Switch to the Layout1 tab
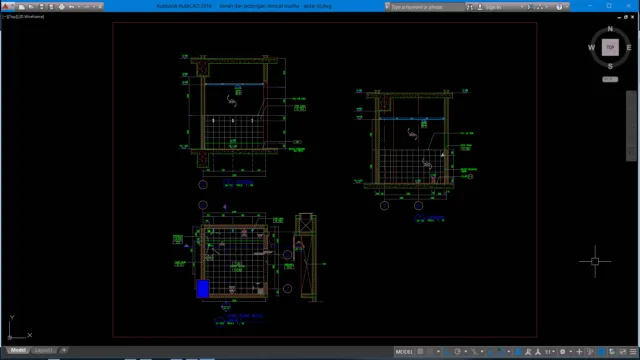This screenshot has width=640, height=360. 44,350
